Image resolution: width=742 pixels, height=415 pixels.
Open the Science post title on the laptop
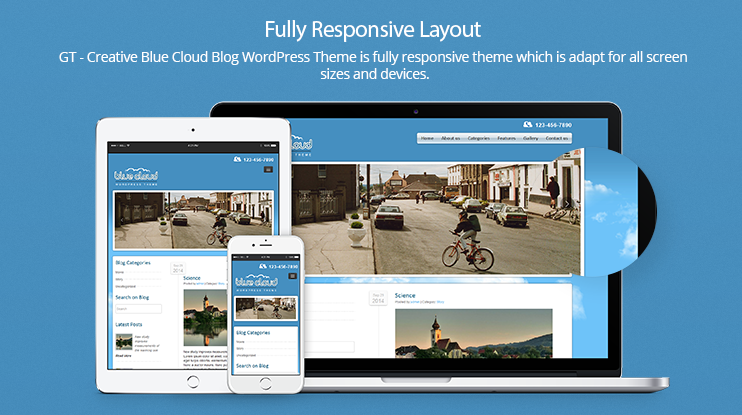[405, 295]
